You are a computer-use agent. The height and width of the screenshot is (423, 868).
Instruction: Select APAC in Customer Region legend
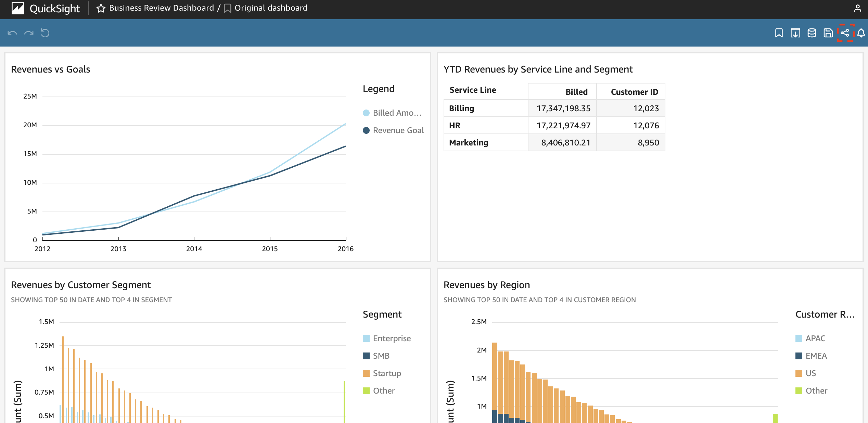[x=810, y=338]
